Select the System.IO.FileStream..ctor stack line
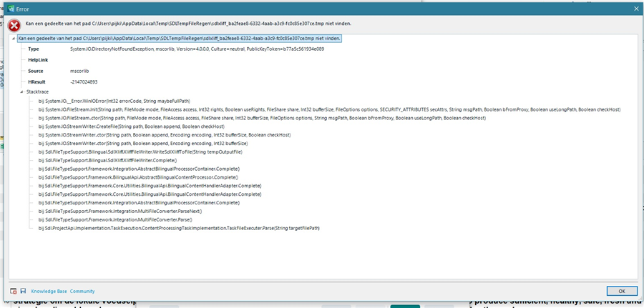 (262, 118)
